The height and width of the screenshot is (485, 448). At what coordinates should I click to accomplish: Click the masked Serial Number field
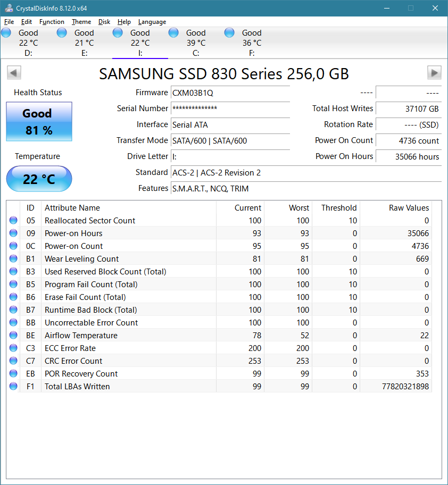coord(230,108)
